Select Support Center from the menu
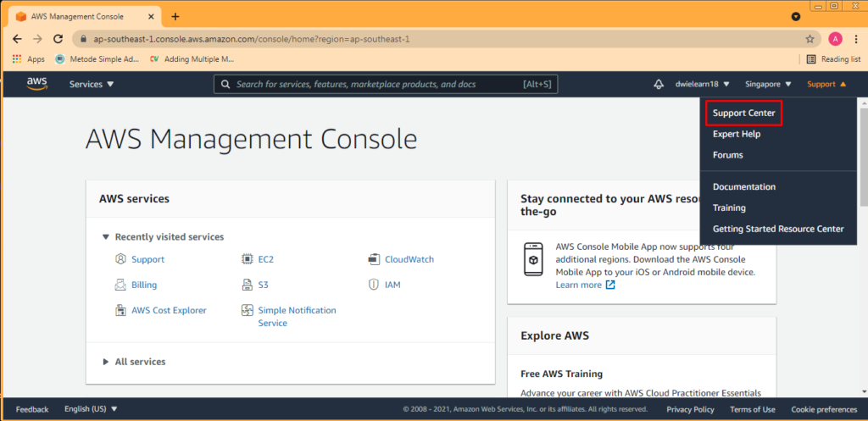 (x=744, y=113)
